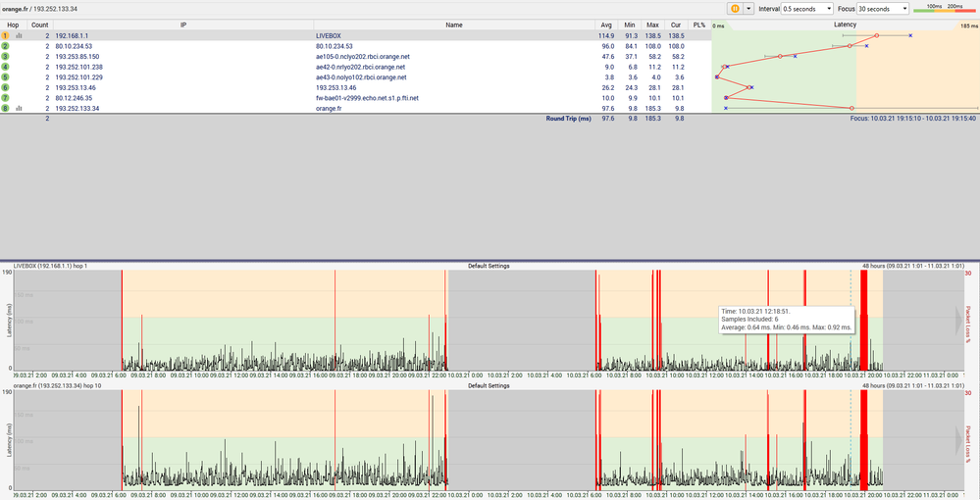Viewport: 980px width, 500px height.
Task: Click the Latency graph column header
Action: click(x=845, y=25)
